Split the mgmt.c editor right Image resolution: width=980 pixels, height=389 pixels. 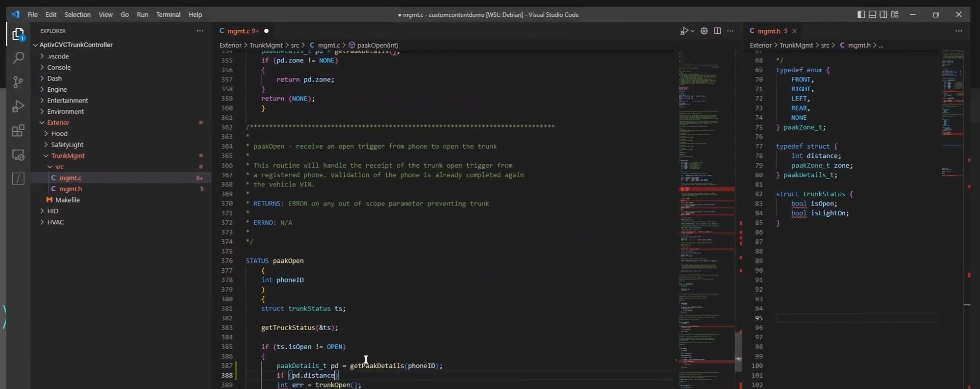click(x=717, y=31)
